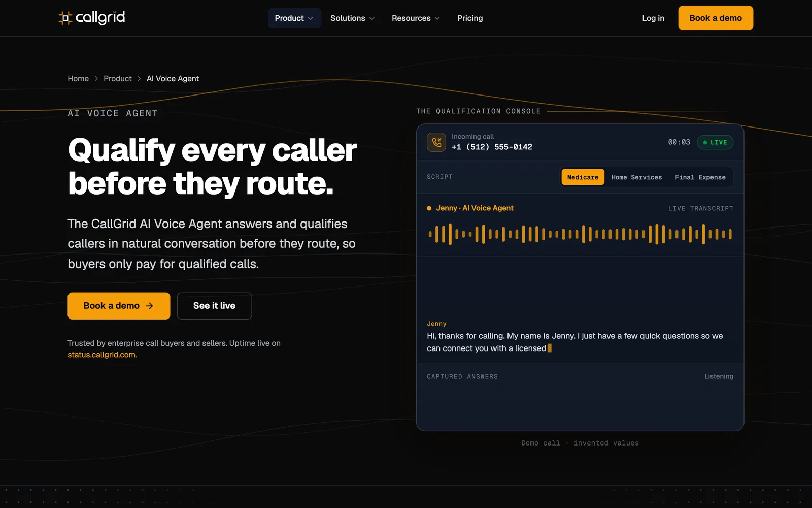The width and height of the screenshot is (812, 508).
Task: Click the phone number +1 (512) 555-0142
Action: click(x=492, y=147)
